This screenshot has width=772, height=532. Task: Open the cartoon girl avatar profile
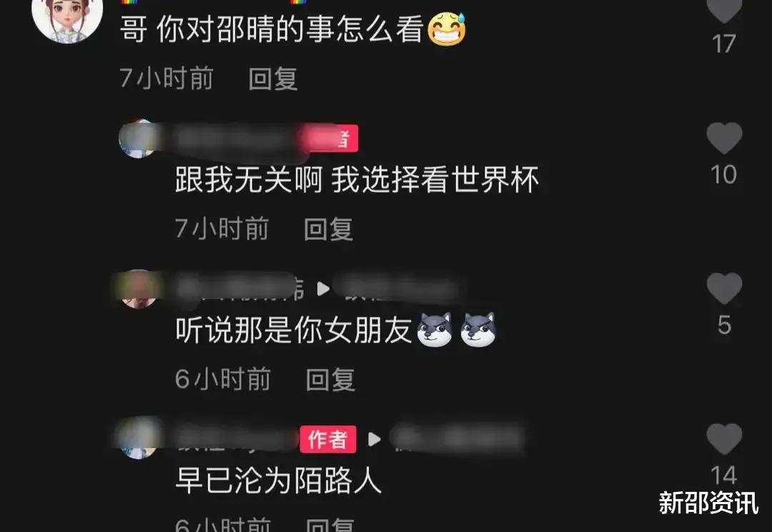67,20
